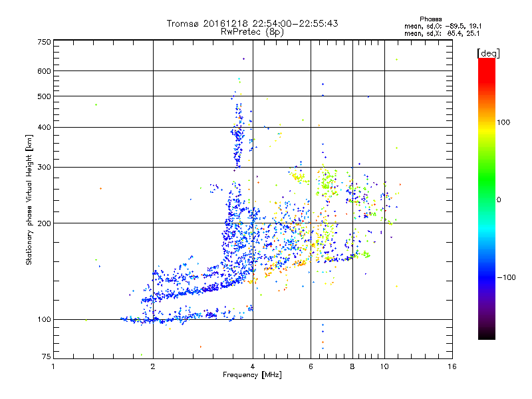This screenshot has width=532, height=399.
Task: Click the 'Phases' header label
Action: click(430, 19)
